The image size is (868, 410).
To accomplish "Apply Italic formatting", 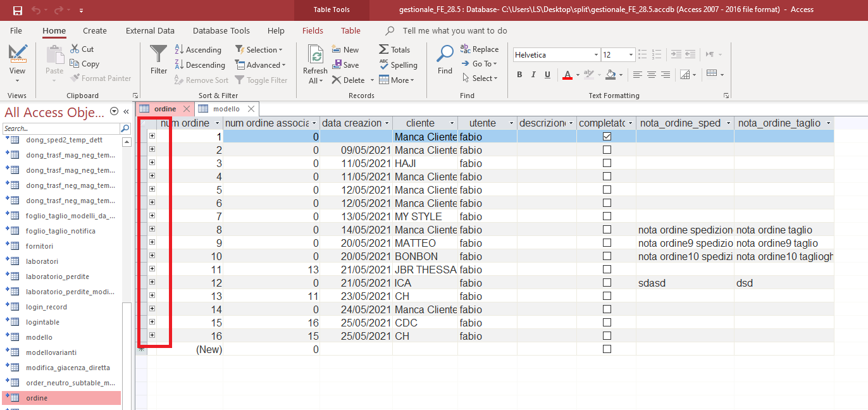I will 533,75.
